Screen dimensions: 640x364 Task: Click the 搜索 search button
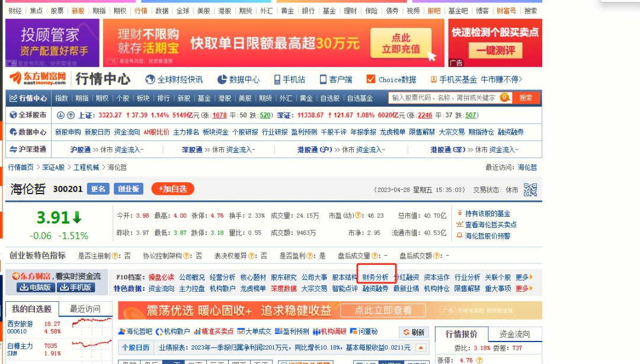526,98
